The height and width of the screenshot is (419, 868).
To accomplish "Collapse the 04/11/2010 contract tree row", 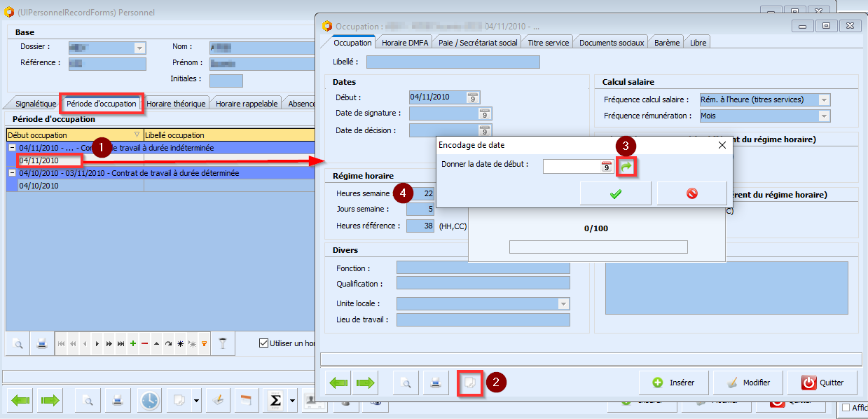I will tap(12, 148).
